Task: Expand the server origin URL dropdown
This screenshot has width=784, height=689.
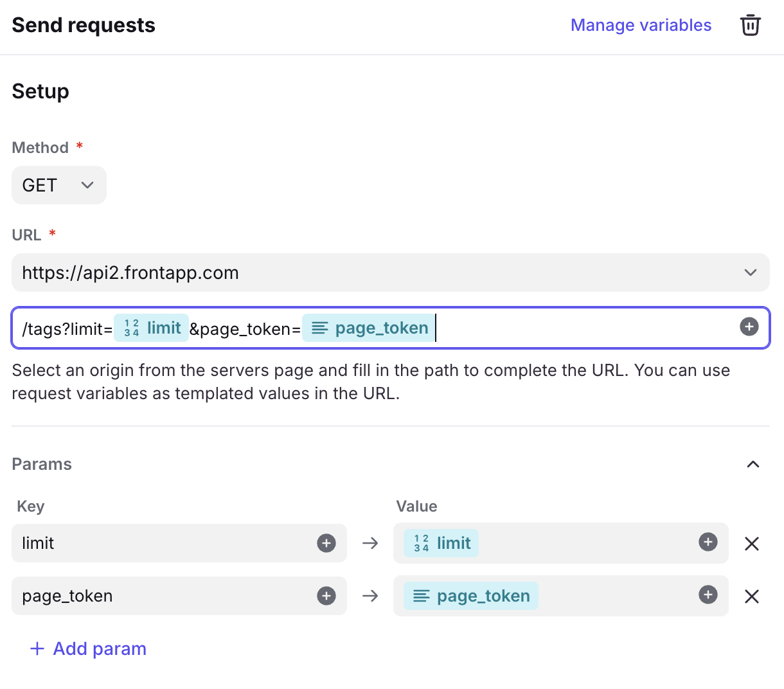Action: click(x=750, y=273)
